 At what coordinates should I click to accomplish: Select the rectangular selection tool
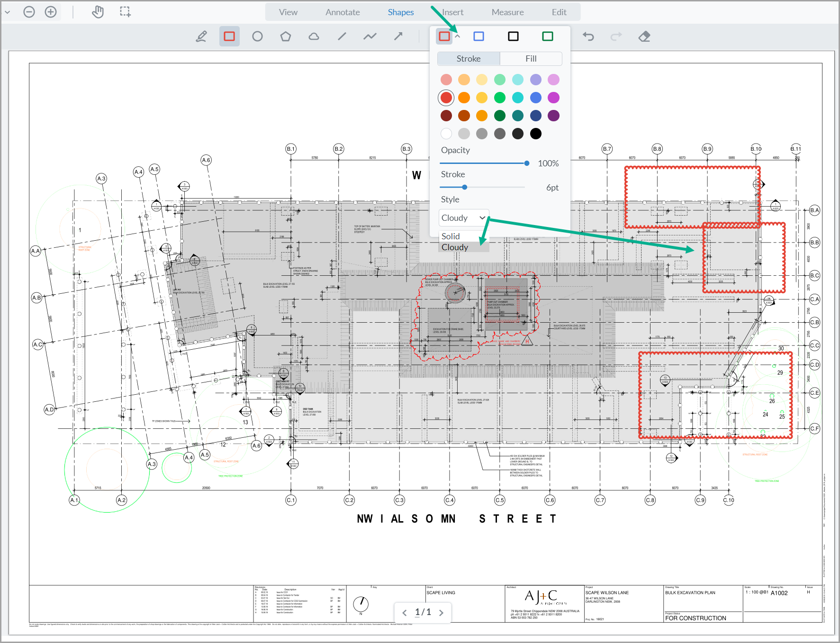125,11
